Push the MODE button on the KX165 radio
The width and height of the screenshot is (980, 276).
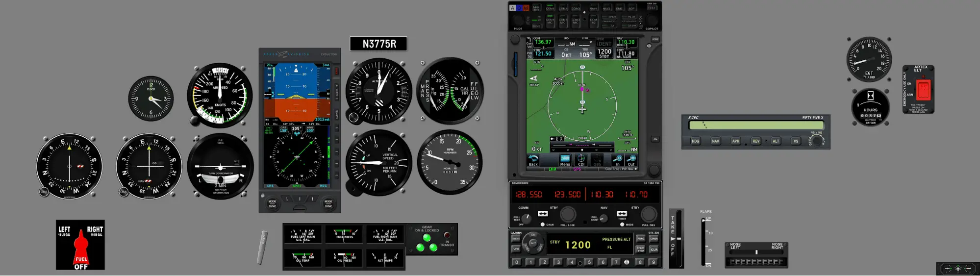pos(622,225)
